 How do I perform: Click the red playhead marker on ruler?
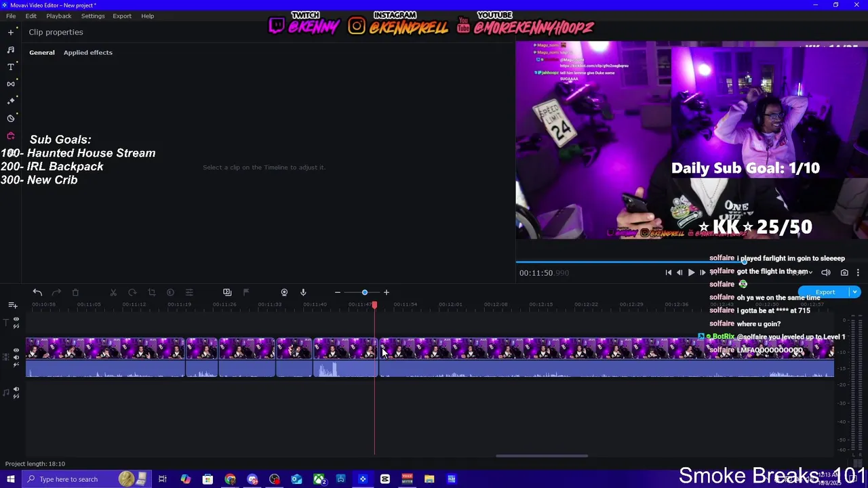click(374, 306)
